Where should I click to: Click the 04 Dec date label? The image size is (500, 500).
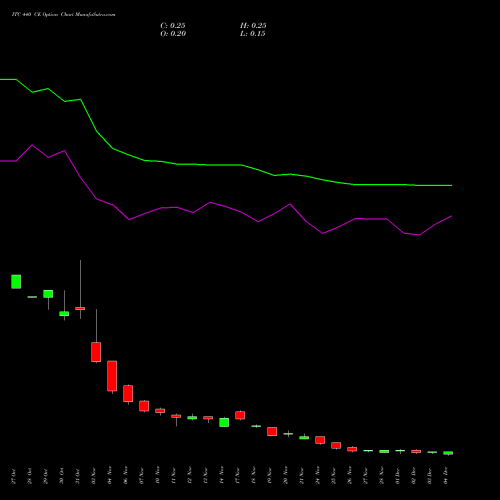[446, 476]
